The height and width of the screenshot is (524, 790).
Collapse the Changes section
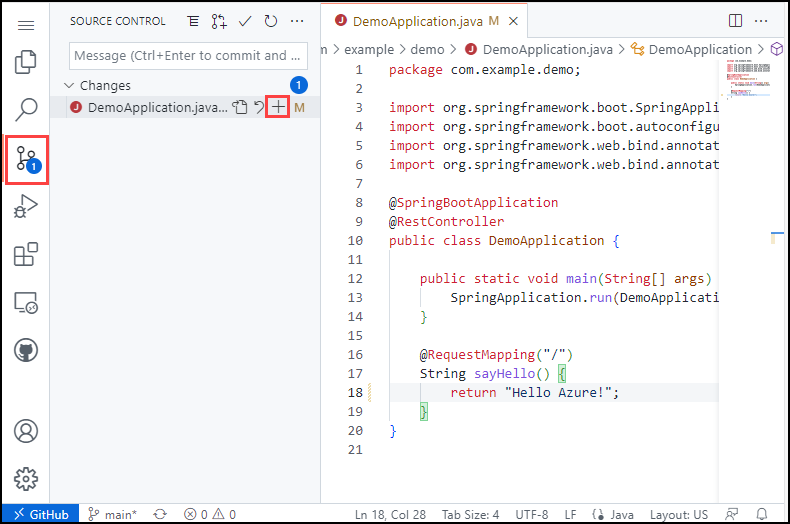[69, 85]
